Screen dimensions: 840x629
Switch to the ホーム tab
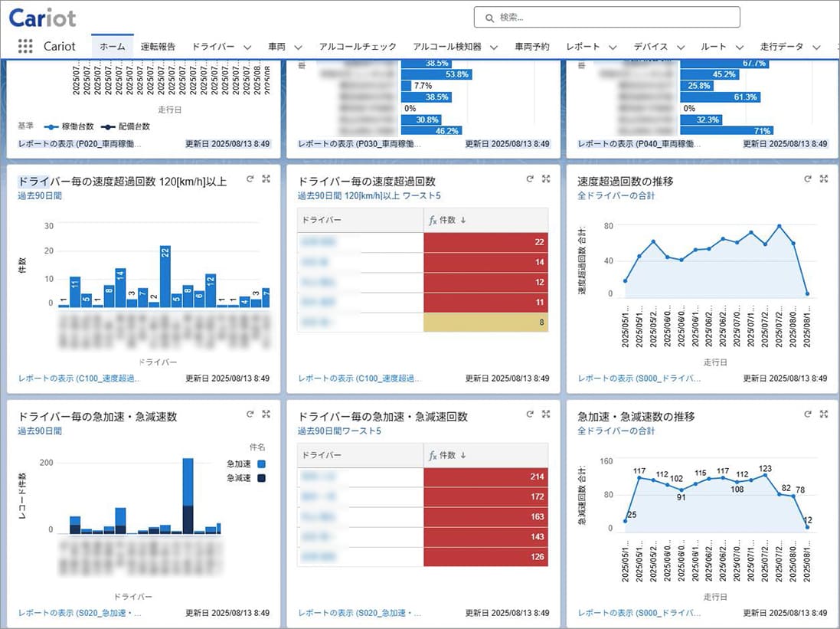112,46
